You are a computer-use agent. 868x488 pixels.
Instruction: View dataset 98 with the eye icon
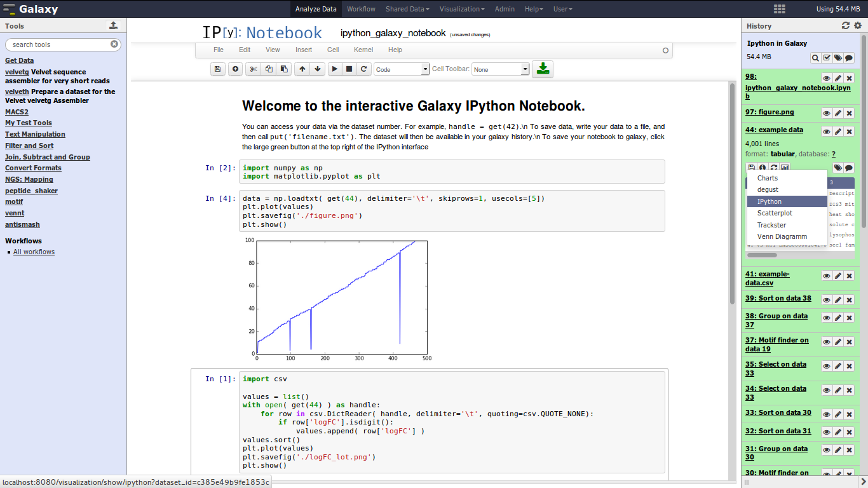point(827,78)
